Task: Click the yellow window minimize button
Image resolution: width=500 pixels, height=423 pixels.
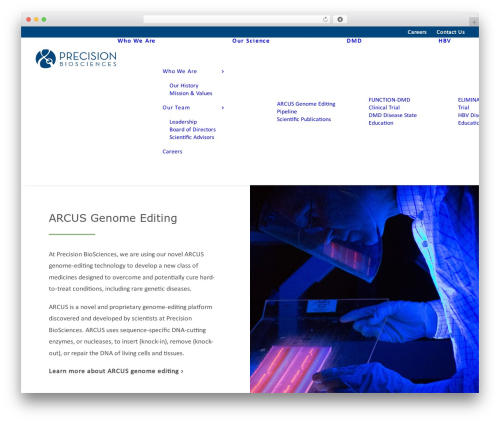Action: [36, 19]
